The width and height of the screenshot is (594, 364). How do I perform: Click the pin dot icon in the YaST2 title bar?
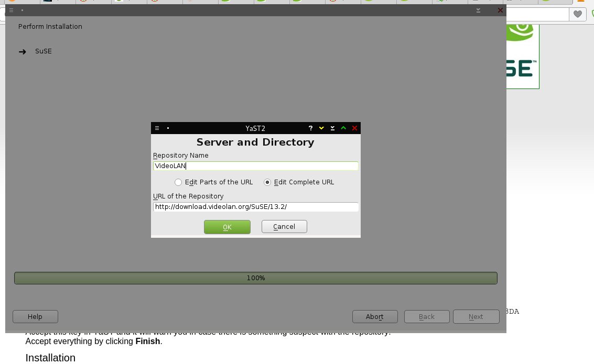coord(168,128)
